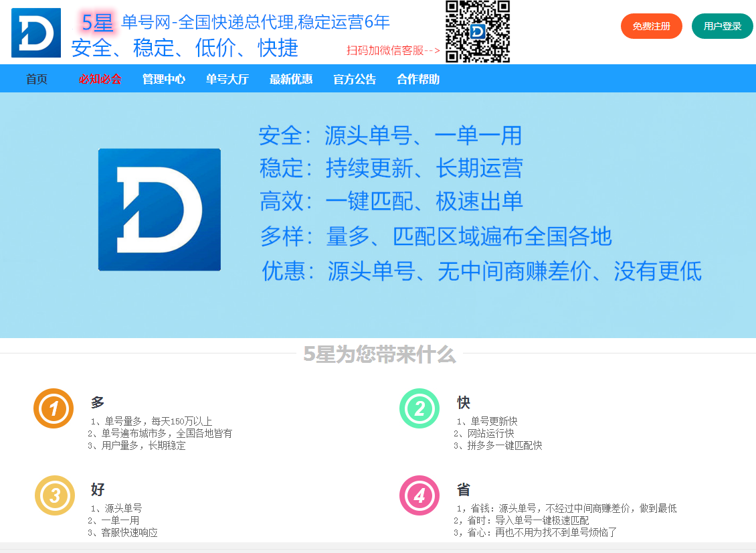This screenshot has height=553, width=756.
Task: Click the heading 5星为您带来什么
Action: [379, 354]
